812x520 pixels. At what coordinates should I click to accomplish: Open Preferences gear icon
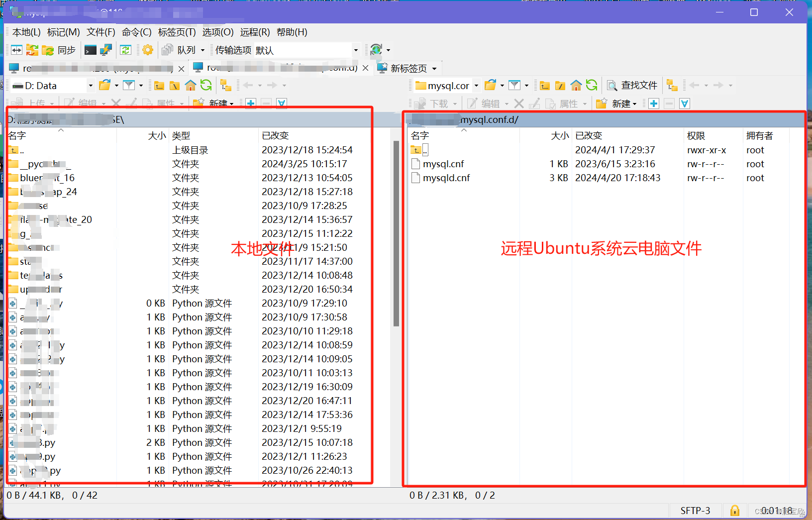(148, 50)
